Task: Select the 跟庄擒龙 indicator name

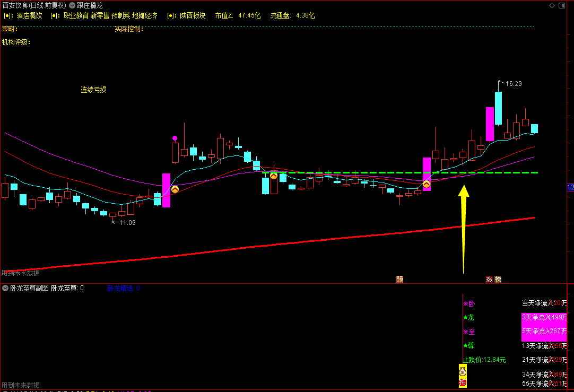Action: 90,5
